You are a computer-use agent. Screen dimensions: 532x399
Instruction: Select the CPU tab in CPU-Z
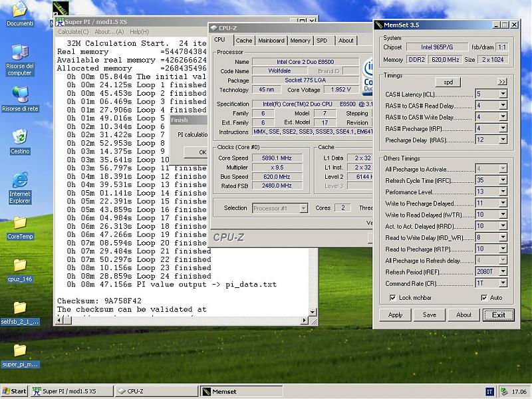point(219,40)
